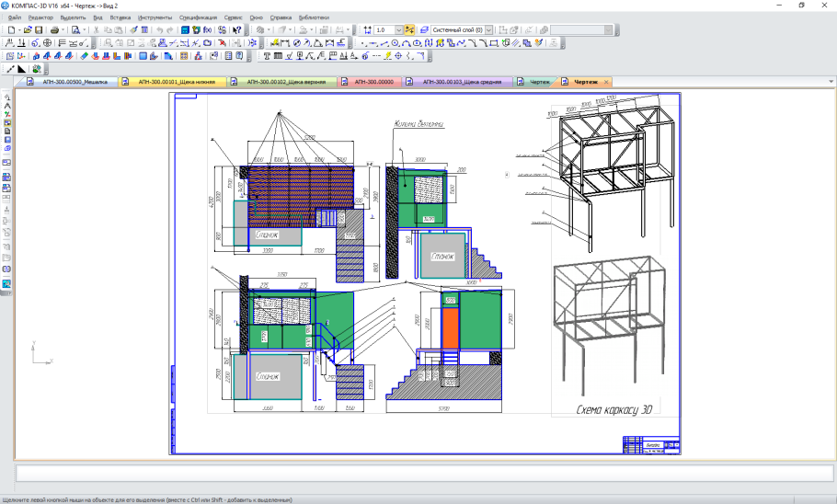Open the Библиотеки menu

pyautogui.click(x=314, y=17)
